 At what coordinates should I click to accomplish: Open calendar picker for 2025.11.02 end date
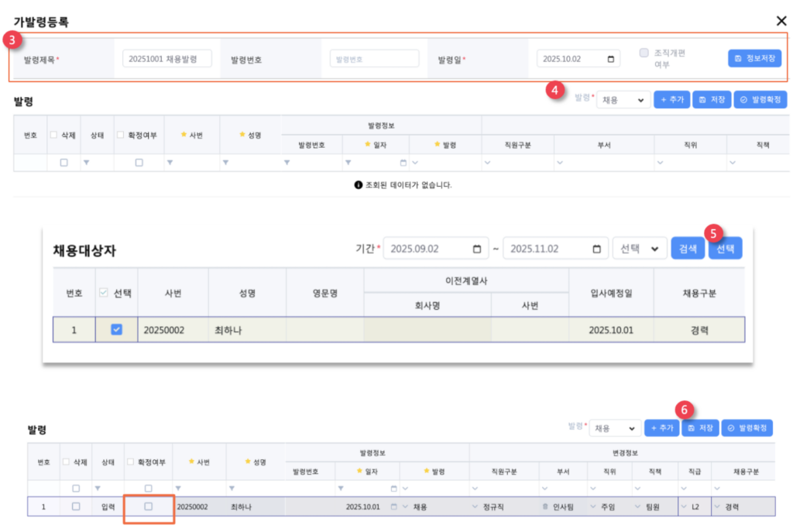tap(596, 249)
